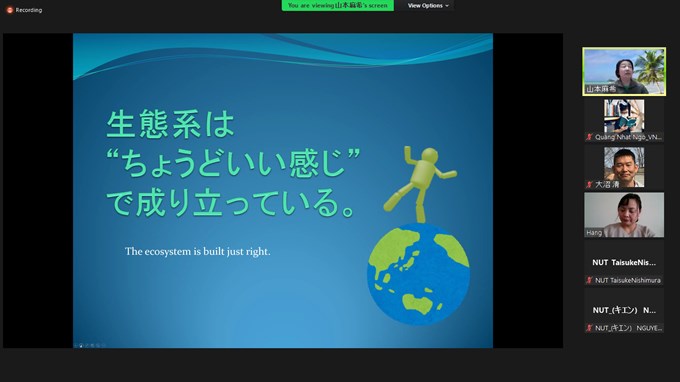Click muted mic icon beside Quang Nhat Ngo
680x382 pixels.
coord(589,137)
